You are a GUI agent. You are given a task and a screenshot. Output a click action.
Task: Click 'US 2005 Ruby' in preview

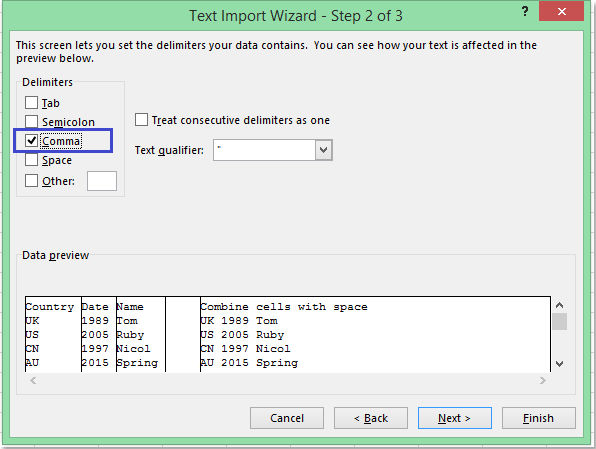[x=242, y=335]
